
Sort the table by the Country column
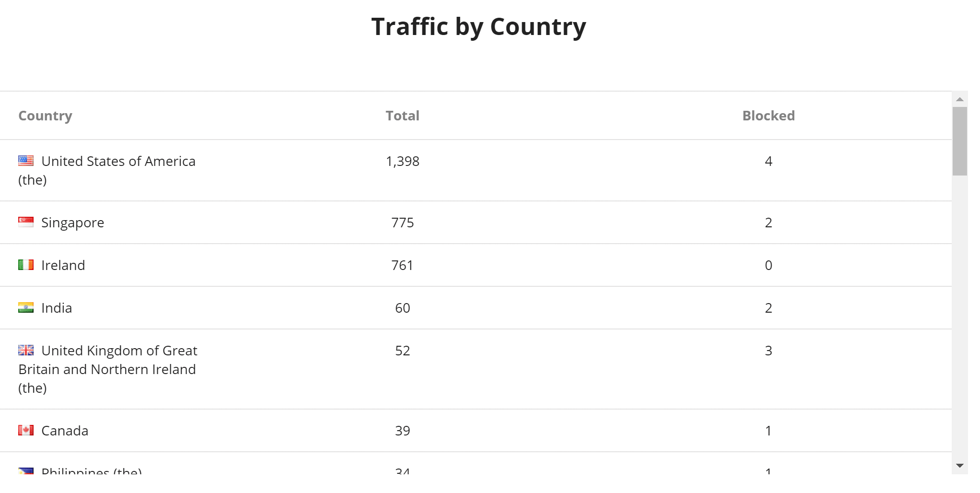coord(45,116)
